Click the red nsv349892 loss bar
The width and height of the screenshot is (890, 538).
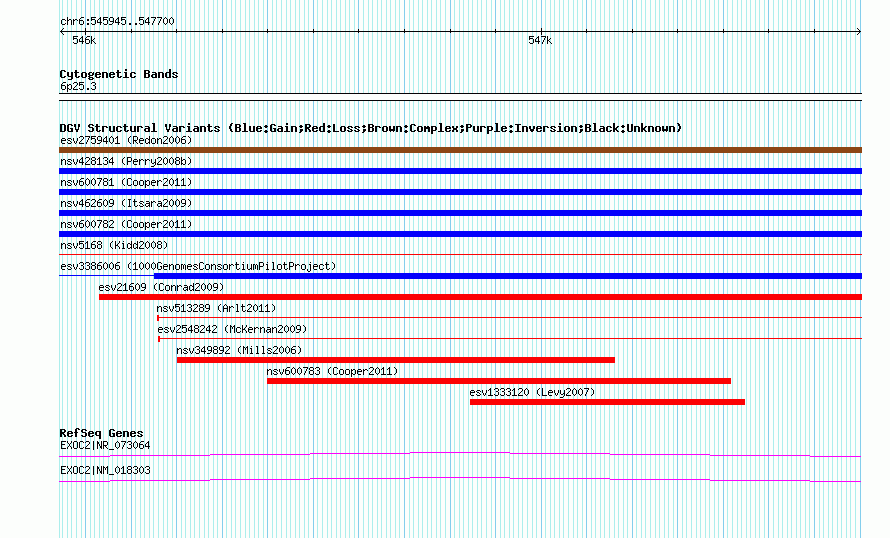click(x=396, y=360)
